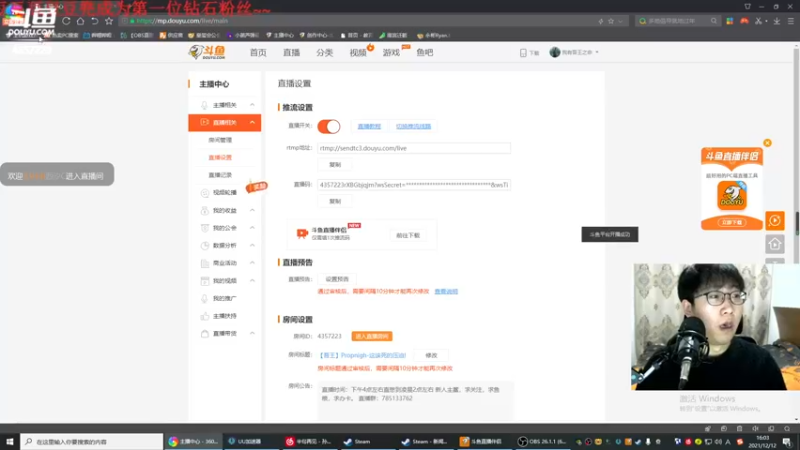The height and width of the screenshot is (450, 800).
Task: Click the thumbs-up icon beside 主播扶持
Action: pyautogui.click(x=205, y=316)
